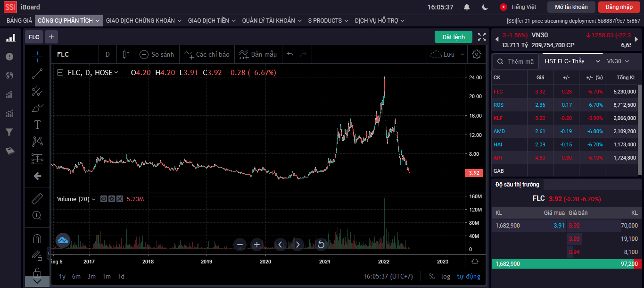Viewport: 644px width, 288px height.
Task: Select the text annotation tool
Action: [x=37, y=125]
